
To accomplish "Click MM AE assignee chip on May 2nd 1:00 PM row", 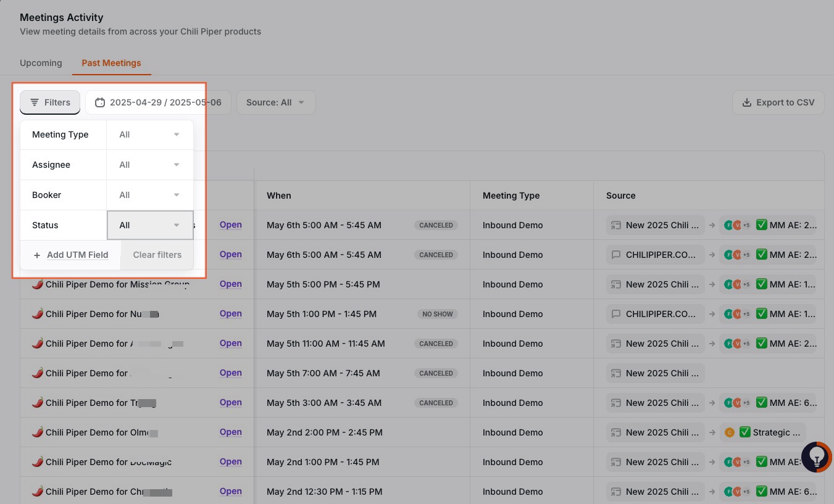I will 767,462.
